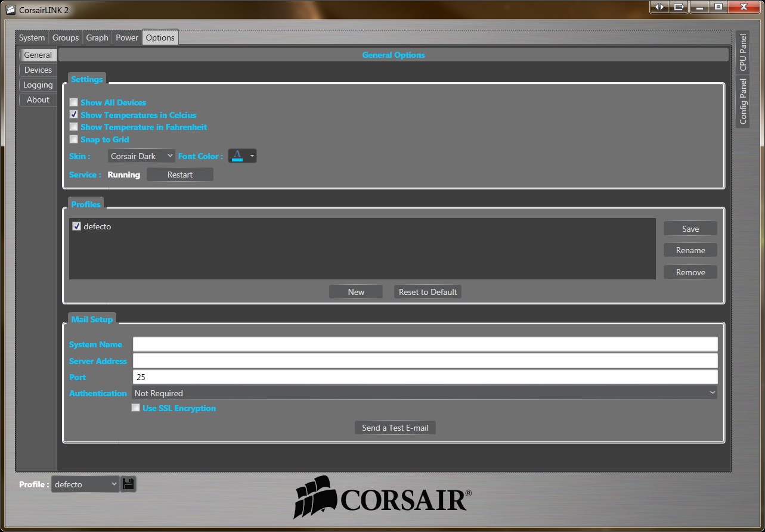Click the left-right arrows title bar icon
The width and height of the screenshot is (765, 532).
(x=659, y=7)
